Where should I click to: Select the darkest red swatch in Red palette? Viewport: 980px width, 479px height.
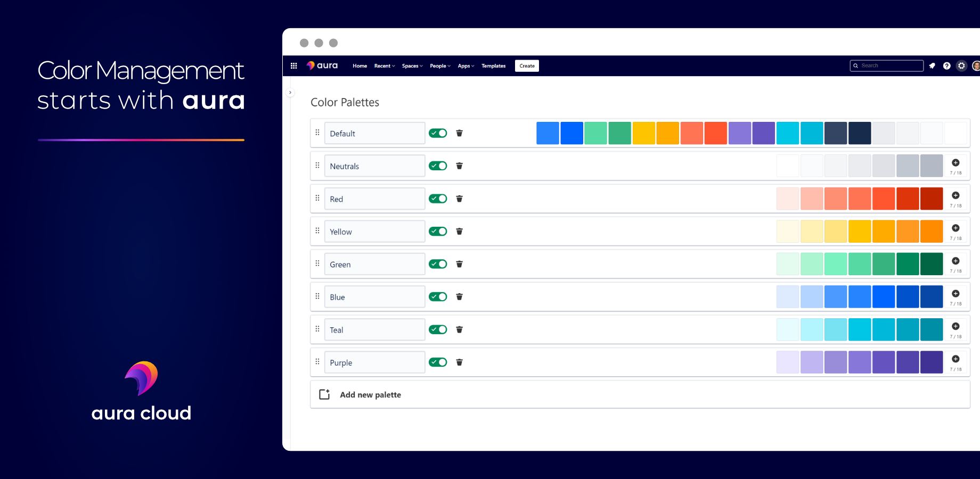tap(932, 199)
